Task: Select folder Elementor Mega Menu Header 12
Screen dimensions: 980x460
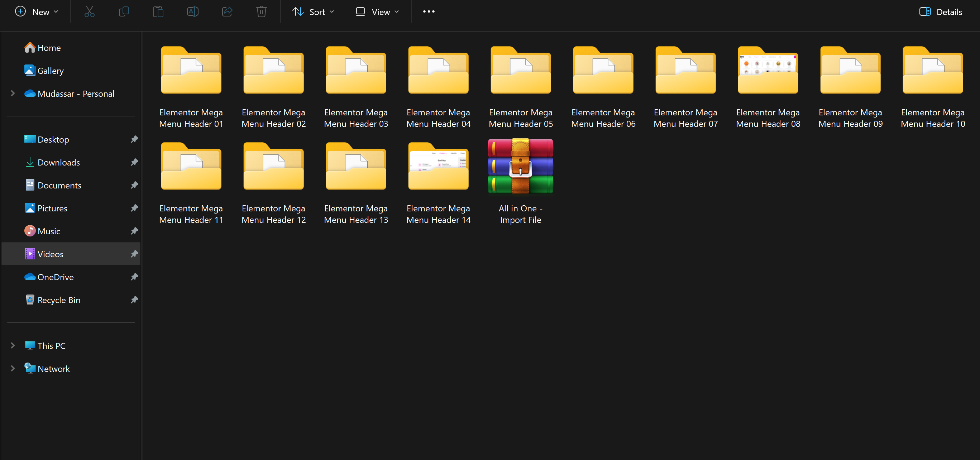Action: pos(273,183)
